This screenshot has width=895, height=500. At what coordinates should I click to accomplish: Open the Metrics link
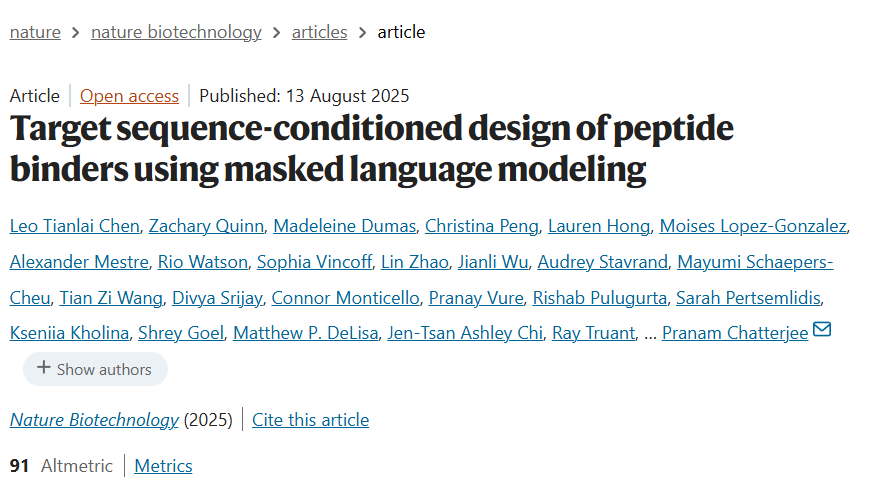point(163,466)
